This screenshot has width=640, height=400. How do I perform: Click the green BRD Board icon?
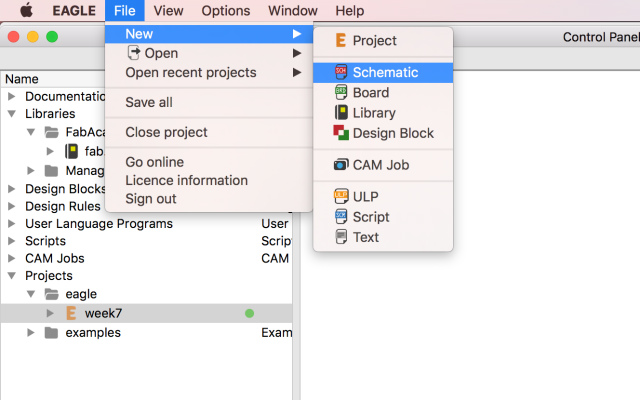click(341, 92)
